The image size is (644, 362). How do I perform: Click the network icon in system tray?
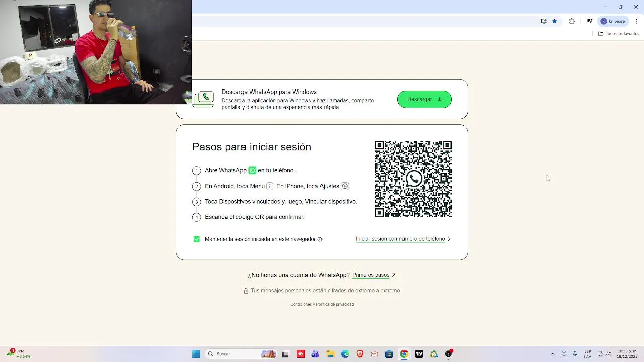[x=600, y=354]
